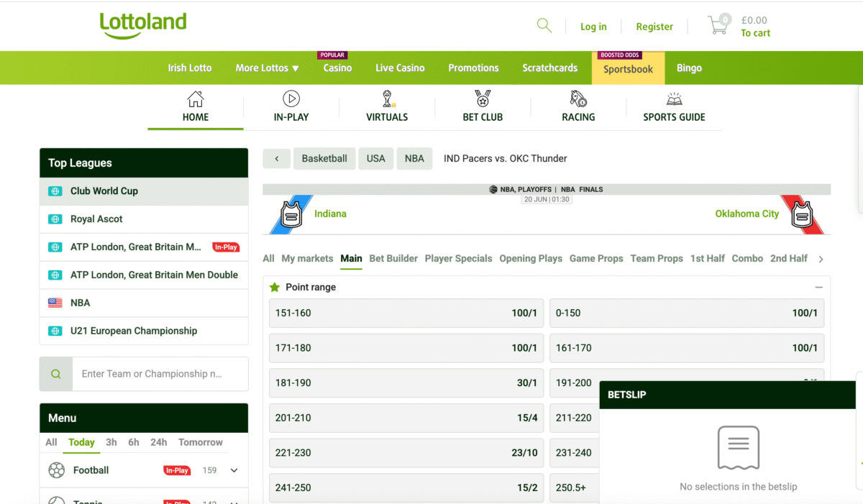This screenshot has width=863, height=504.
Task: Open the Bingo menu item
Action: pos(689,68)
